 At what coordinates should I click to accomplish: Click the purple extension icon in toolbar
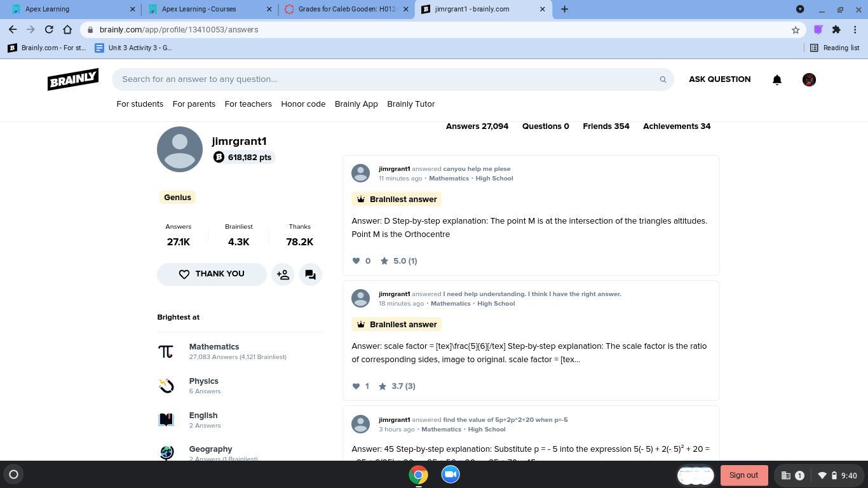tap(818, 29)
